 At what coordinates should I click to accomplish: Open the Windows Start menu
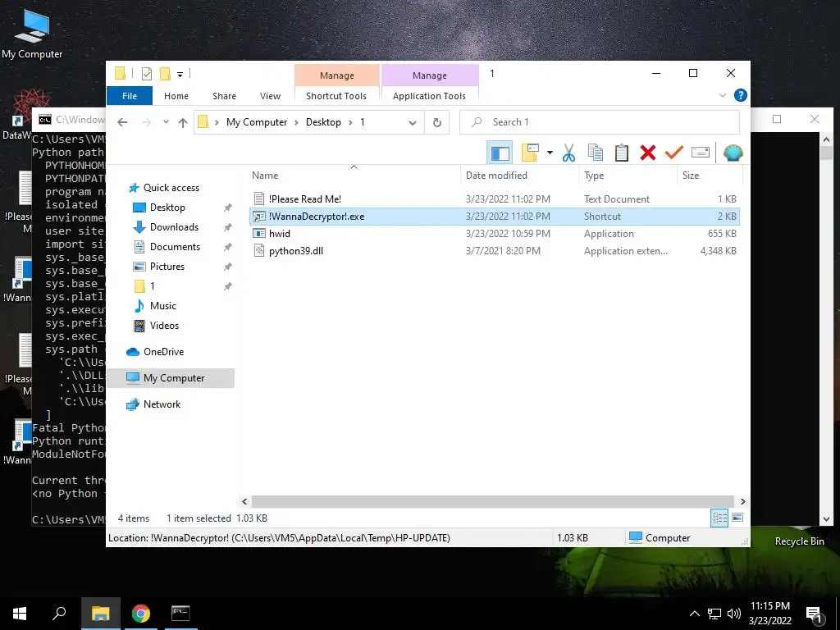click(20, 614)
